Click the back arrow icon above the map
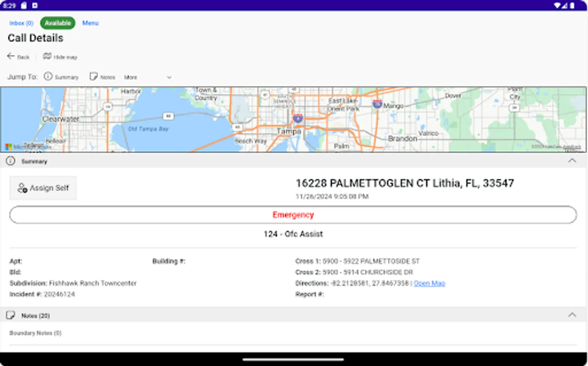The height and width of the screenshot is (366, 588). point(11,56)
